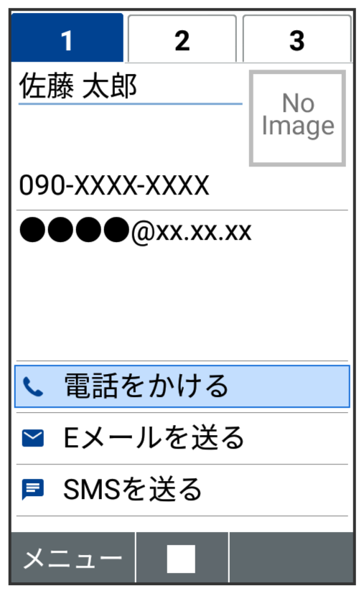The height and width of the screenshot is (593, 364).
Task: Select SMSを送る option
Action: pos(182,490)
